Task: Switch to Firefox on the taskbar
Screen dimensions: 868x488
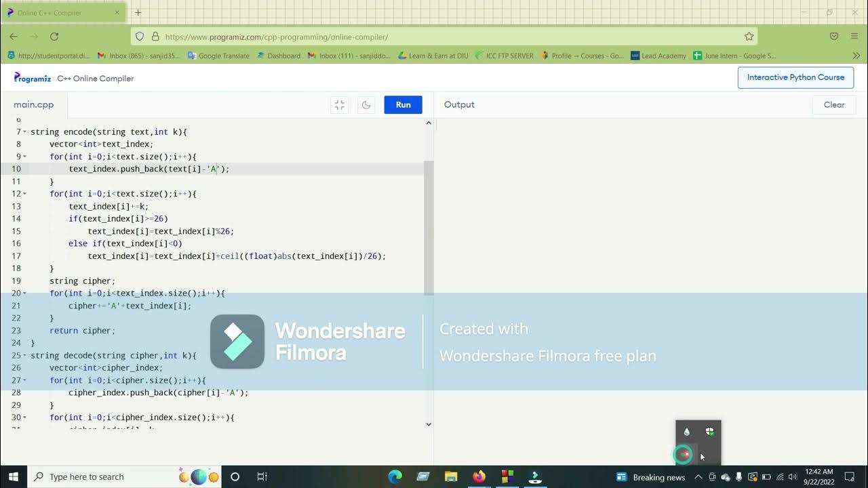Action: (479, 476)
